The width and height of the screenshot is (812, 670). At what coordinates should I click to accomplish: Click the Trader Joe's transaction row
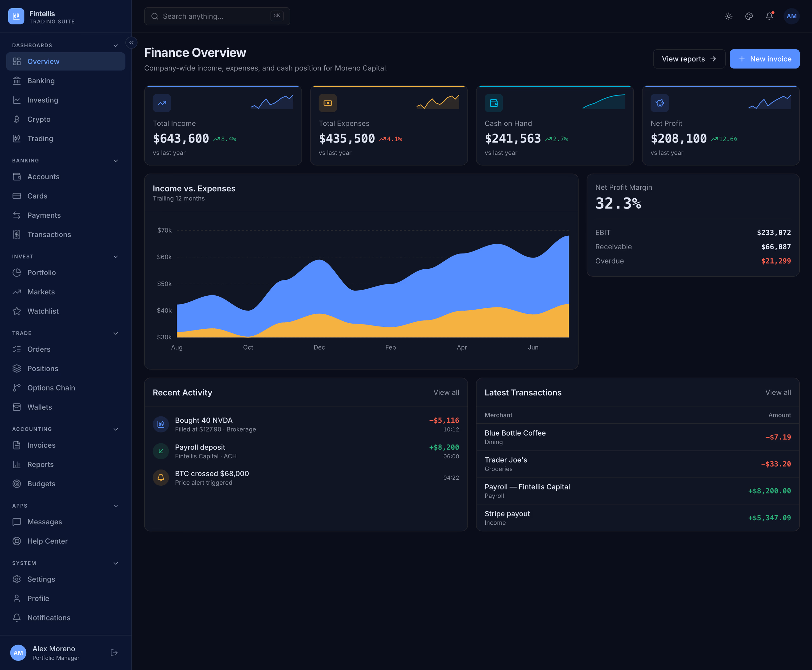pyautogui.click(x=638, y=464)
